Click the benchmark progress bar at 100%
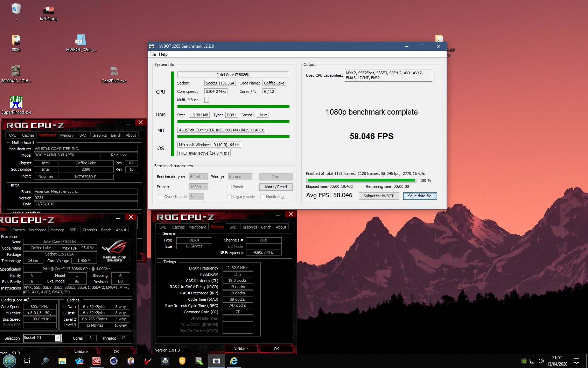This screenshot has height=368, width=588. [361, 180]
